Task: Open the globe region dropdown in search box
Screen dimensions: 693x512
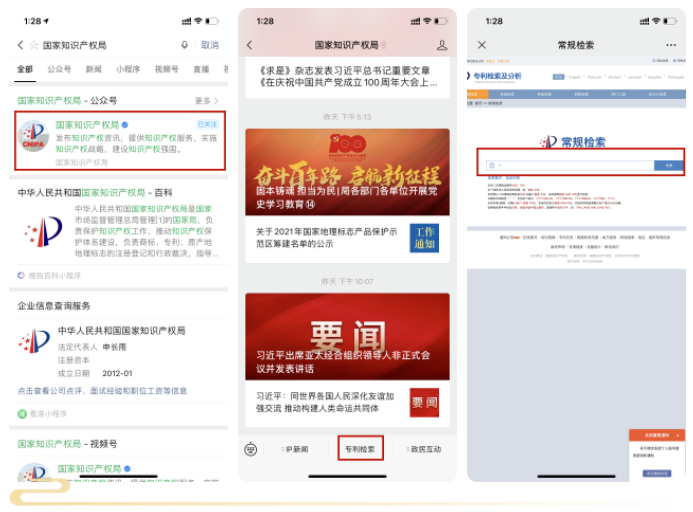Action: click(494, 165)
